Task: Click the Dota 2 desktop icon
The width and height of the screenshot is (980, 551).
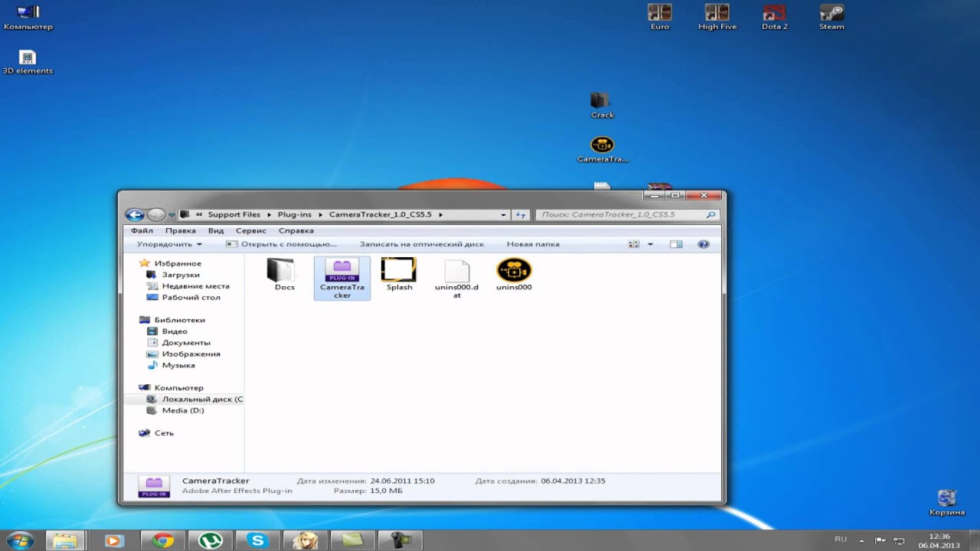Action: (x=774, y=17)
